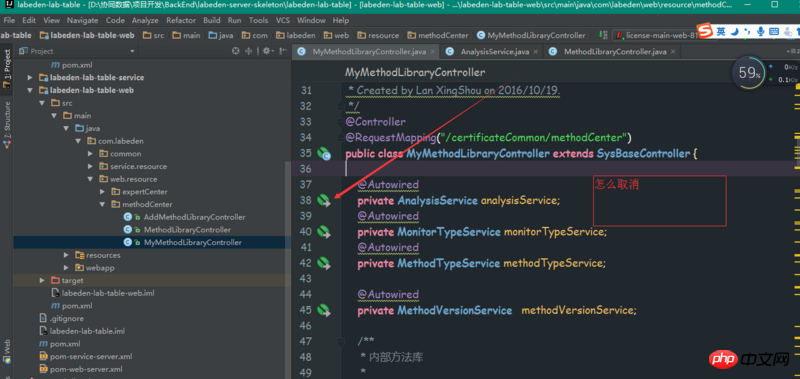Click the gutter icon beside monitorTypeService field
800x379 pixels.
click(x=323, y=232)
